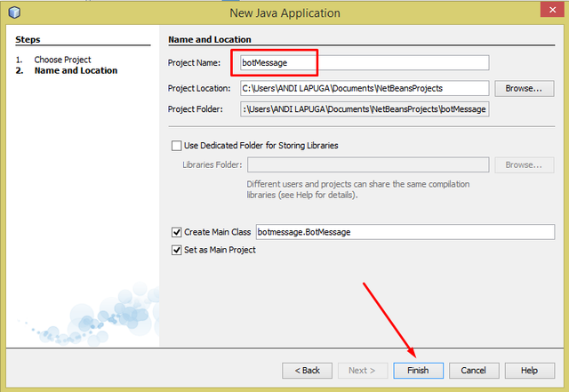Click the disabled Next > button
Viewport: 569px width, 392px height.
[362, 370]
